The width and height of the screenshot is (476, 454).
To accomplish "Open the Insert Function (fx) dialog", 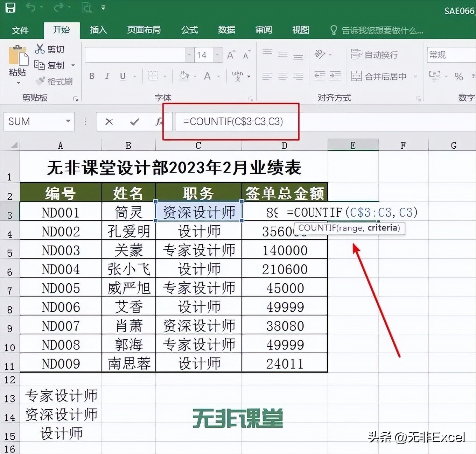I will [159, 122].
